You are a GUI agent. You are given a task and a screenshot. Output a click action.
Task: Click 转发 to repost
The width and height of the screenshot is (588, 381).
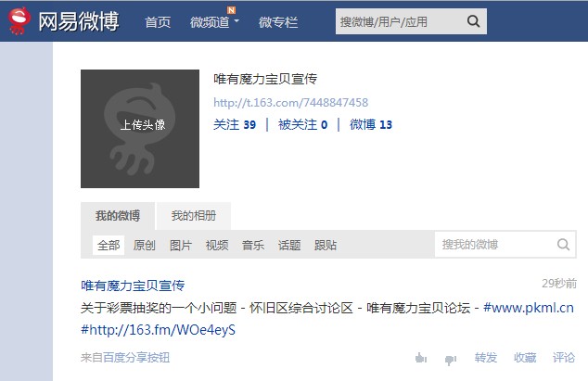[486, 358]
